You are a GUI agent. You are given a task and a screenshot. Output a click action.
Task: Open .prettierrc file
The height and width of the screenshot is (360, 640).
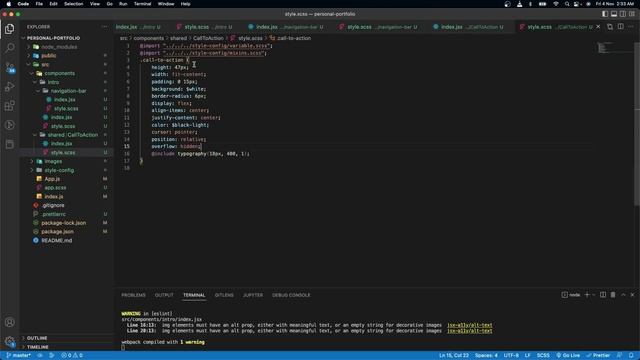53,214
